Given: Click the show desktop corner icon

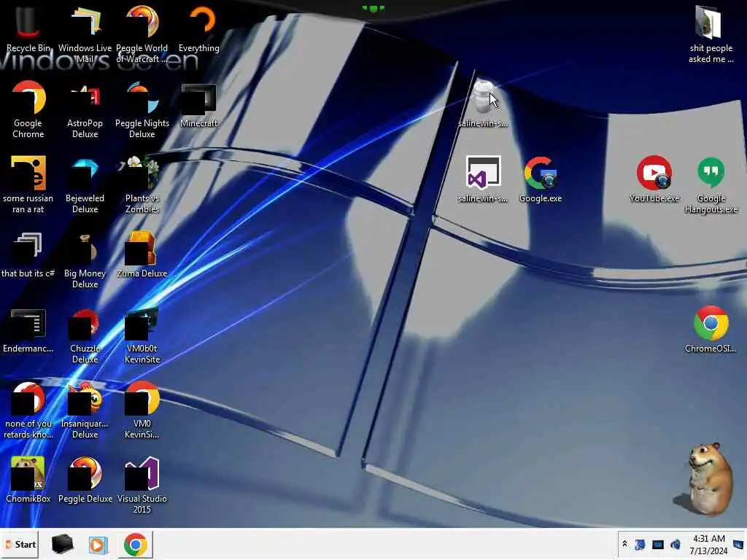Looking at the screenshot, I should (738, 544).
